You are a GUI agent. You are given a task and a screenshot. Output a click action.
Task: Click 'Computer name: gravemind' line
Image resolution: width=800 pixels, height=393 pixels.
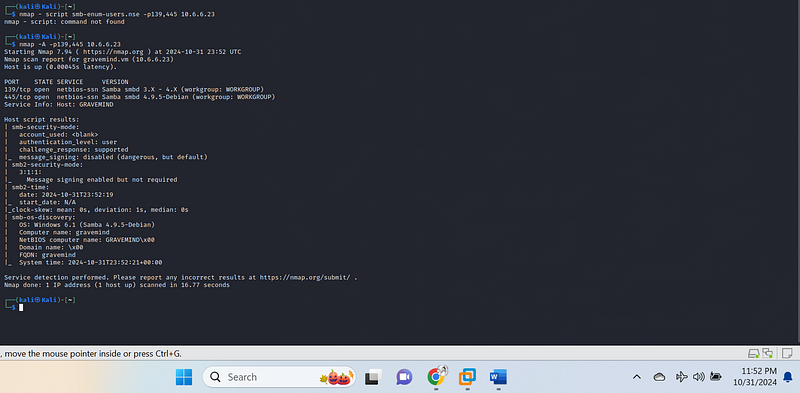coord(64,232)
